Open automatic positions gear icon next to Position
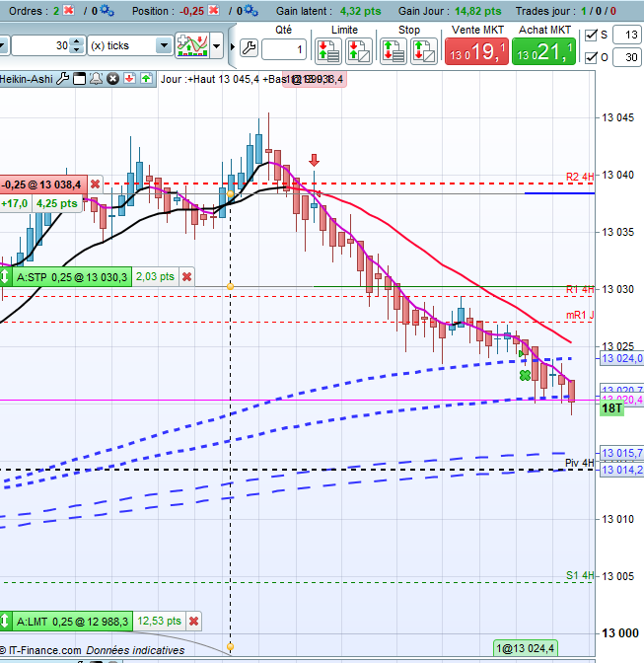 coord(251,10)
